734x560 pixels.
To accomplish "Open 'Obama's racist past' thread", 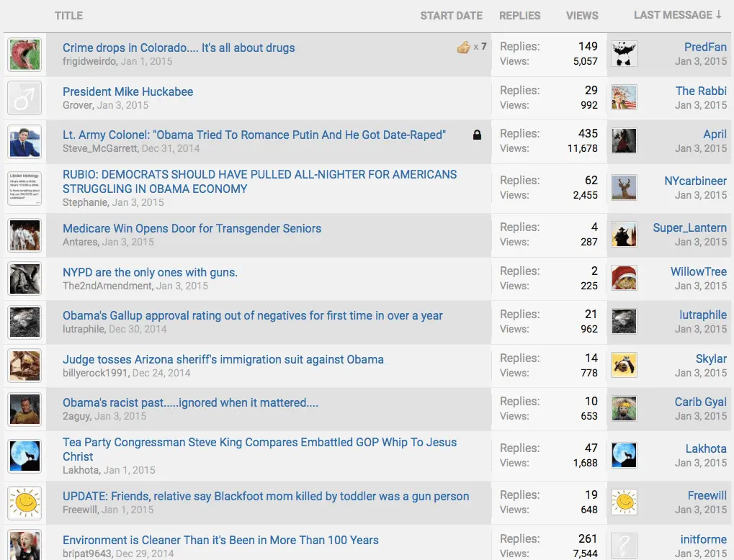I will [190, 403].
